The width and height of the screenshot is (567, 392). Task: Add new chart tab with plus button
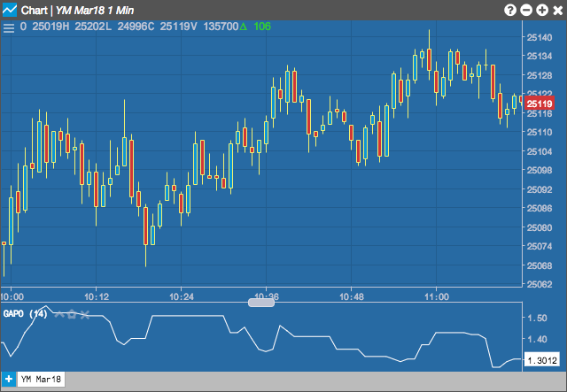[8, 380]
